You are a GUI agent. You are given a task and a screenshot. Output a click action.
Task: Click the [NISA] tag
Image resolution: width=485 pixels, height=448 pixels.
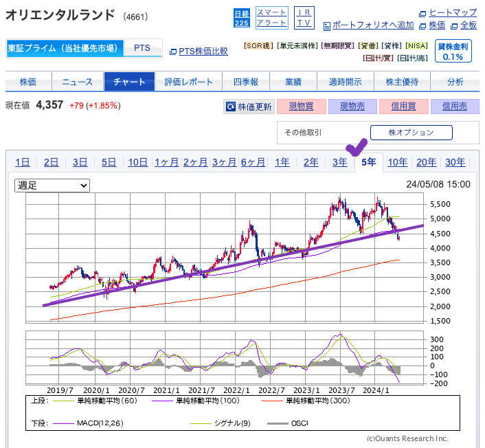point(416,46)
